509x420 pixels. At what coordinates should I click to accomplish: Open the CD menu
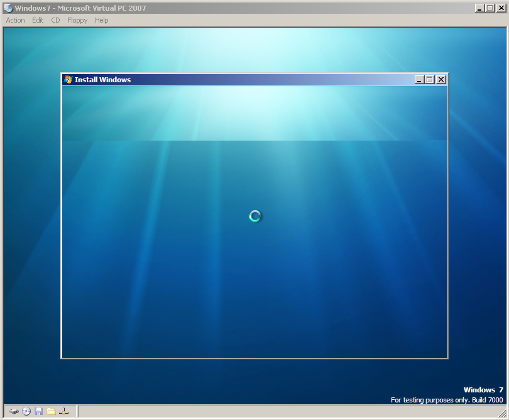(x=55, y=20)
